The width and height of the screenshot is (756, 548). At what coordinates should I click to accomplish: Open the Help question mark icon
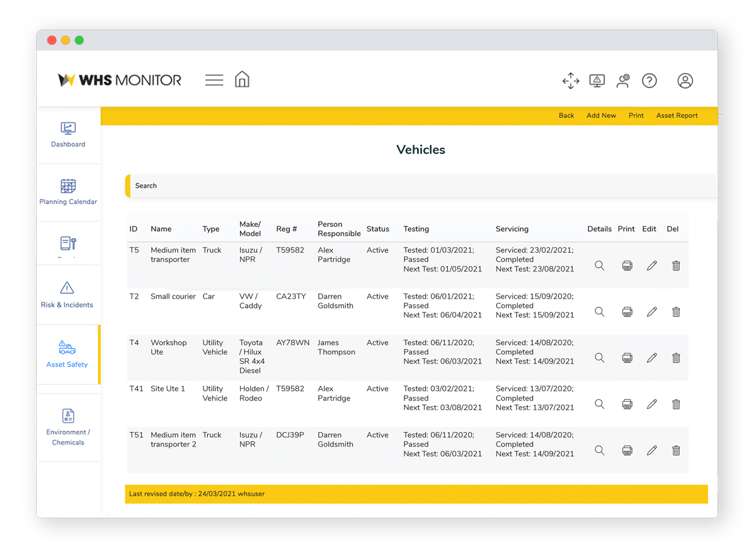tap(649, 81)
